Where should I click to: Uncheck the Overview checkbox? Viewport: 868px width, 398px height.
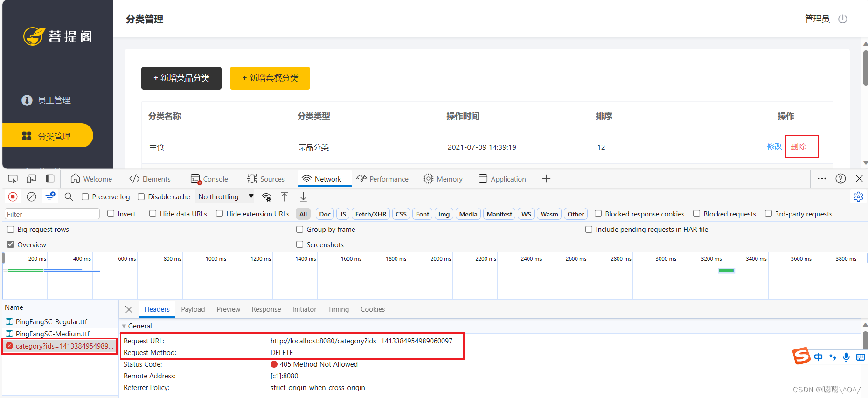click(10, 244)
